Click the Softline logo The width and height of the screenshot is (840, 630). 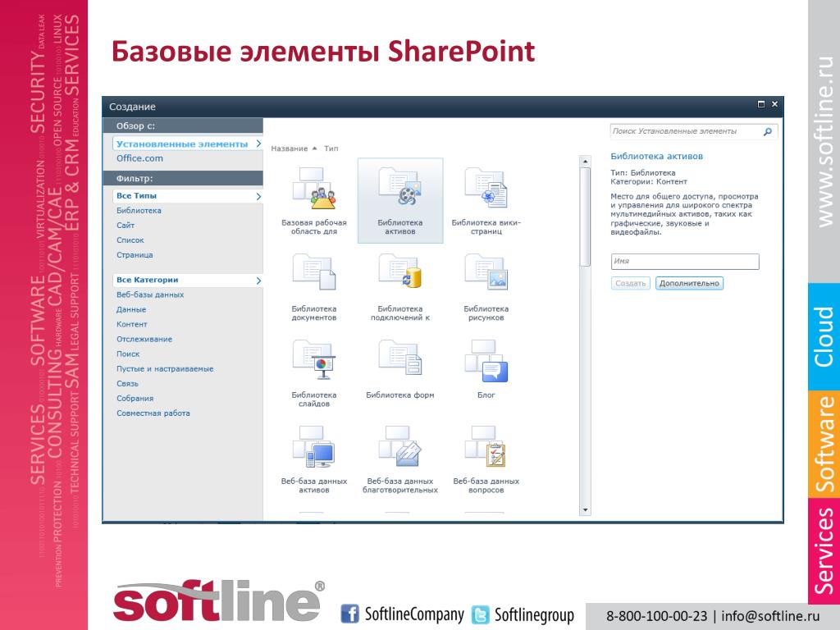[219, 601]
